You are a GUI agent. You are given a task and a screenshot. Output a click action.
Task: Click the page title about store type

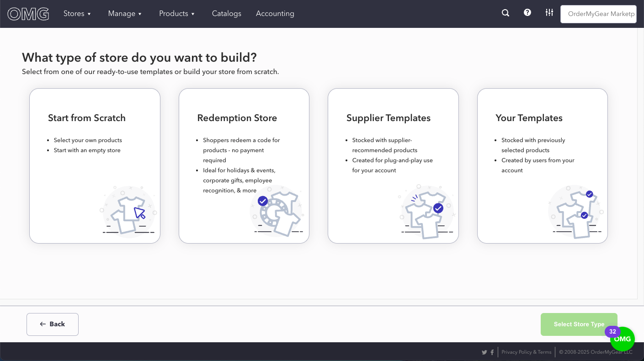pos(139,58)
